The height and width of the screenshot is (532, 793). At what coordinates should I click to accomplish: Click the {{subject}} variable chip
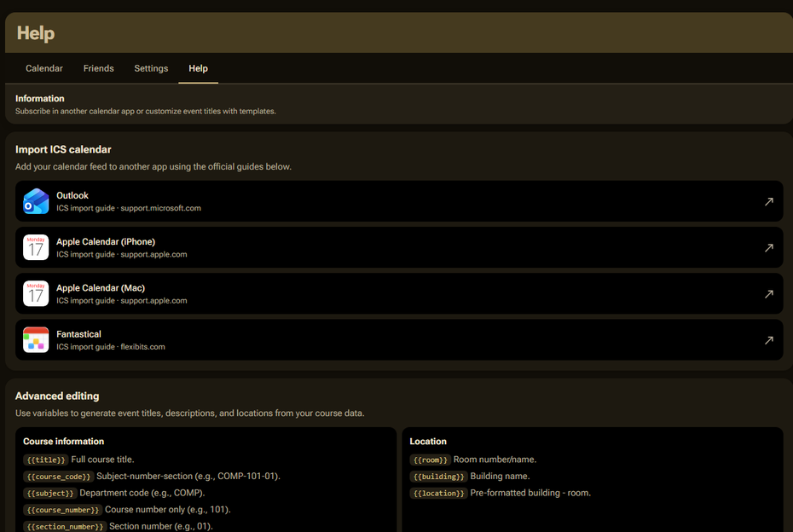pyautogui.click(x=50, y=493)
